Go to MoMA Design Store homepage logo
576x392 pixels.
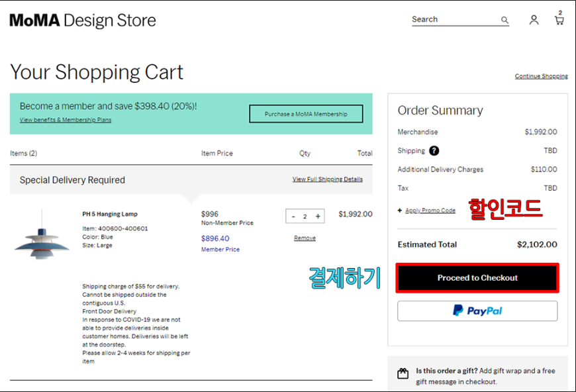point(83,21)
